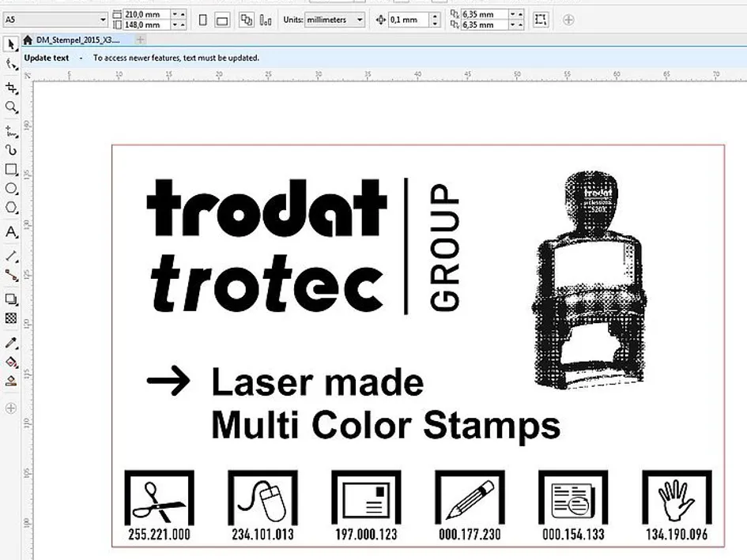Increase the nudge distance stepper
This screenshot has height=560, width=747.
435,16
